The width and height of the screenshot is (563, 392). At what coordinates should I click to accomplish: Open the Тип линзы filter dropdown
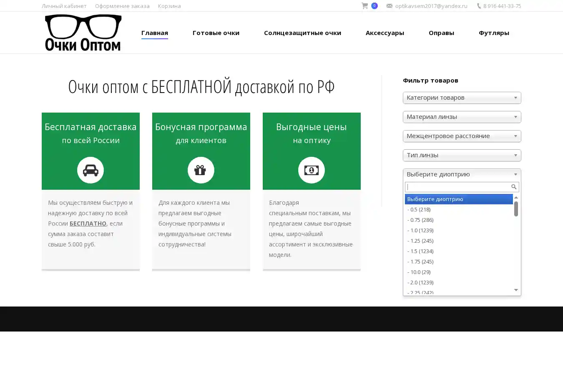point(462,155)
